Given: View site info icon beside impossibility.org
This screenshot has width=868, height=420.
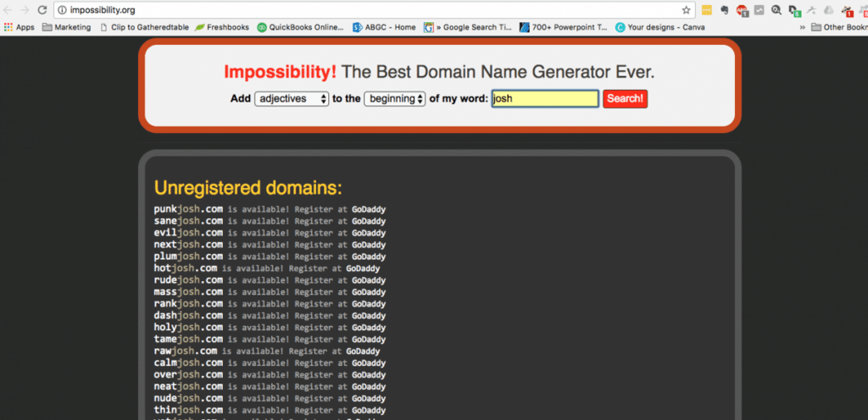Looking at the screenshot, I should pos(62,10).
